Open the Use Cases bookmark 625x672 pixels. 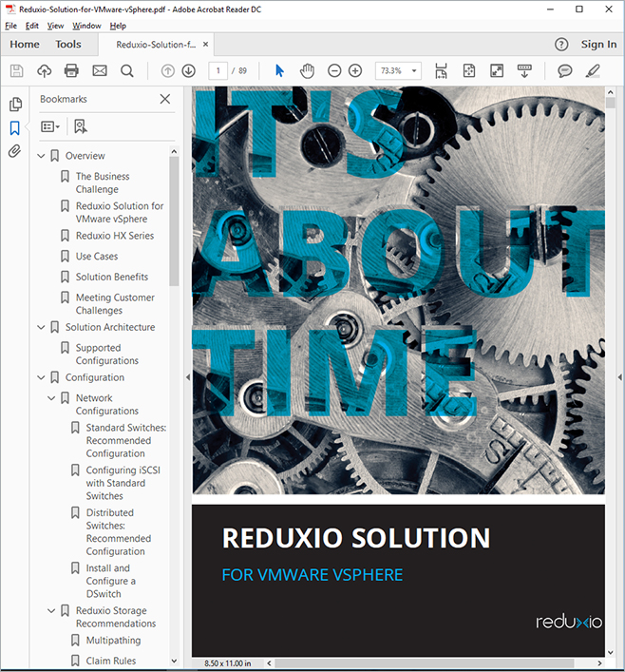(x=97, y=257)
